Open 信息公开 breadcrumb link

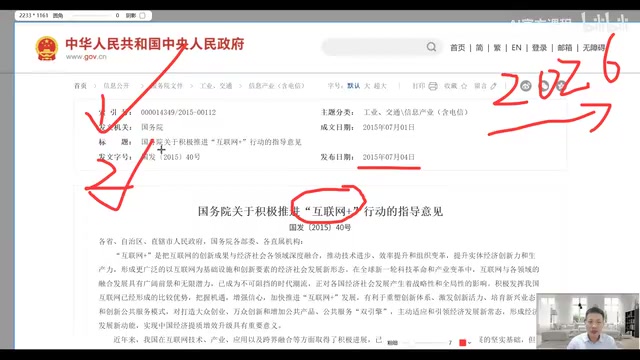pos(116,86)
